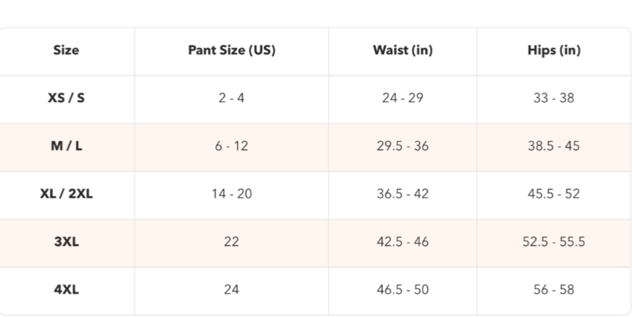
Task: Click pant size 22 cell
Action: [232, 242]
